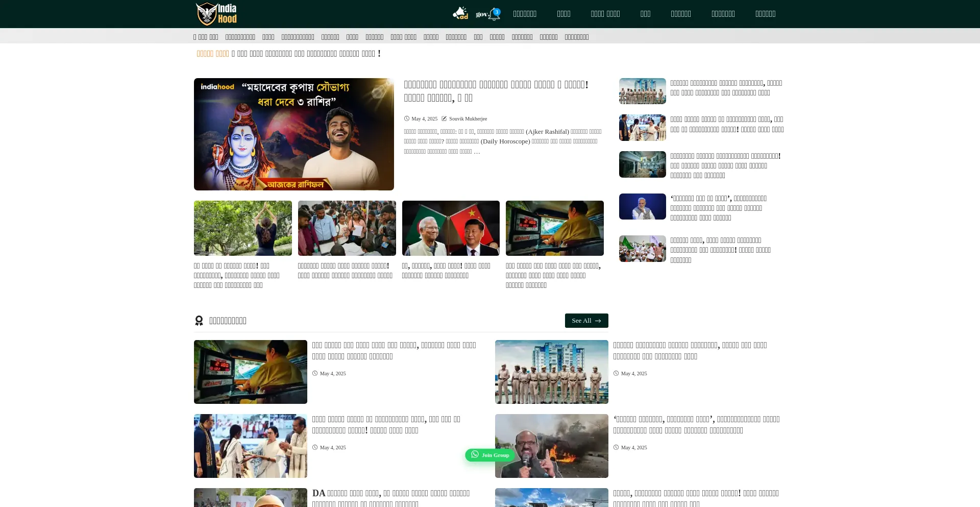
Task: Open the Lord Shiva horoscope featured image
Action: (294, 134)
